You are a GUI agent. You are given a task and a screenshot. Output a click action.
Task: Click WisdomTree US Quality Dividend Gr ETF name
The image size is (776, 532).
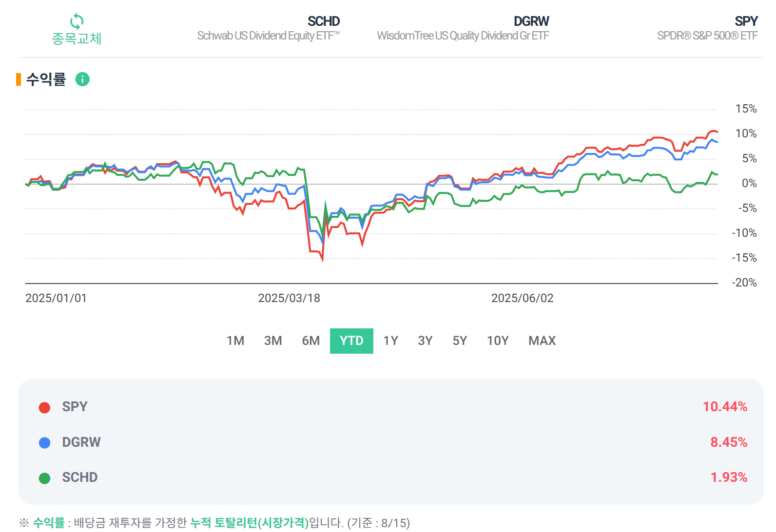(x=463, y=36)
